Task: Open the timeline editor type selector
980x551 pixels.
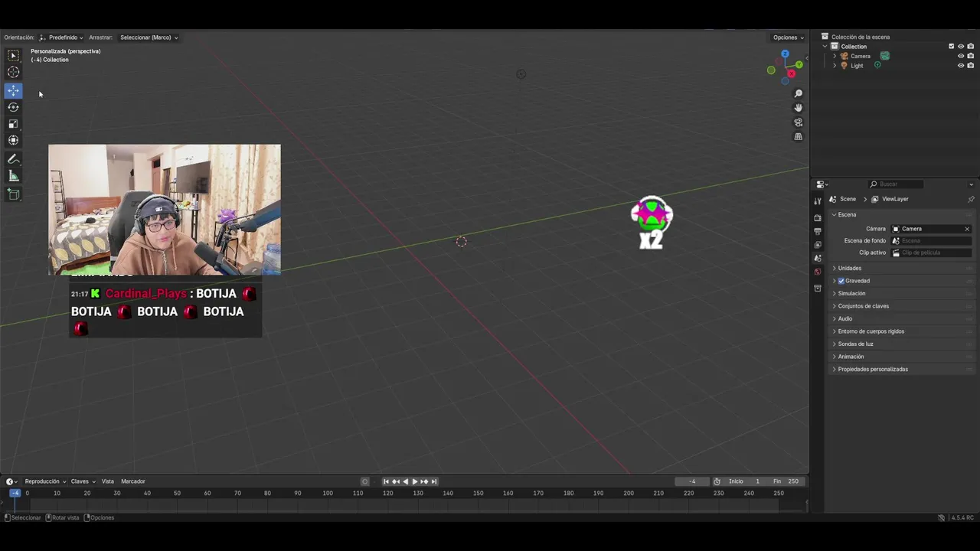Action: coord(11,481)
